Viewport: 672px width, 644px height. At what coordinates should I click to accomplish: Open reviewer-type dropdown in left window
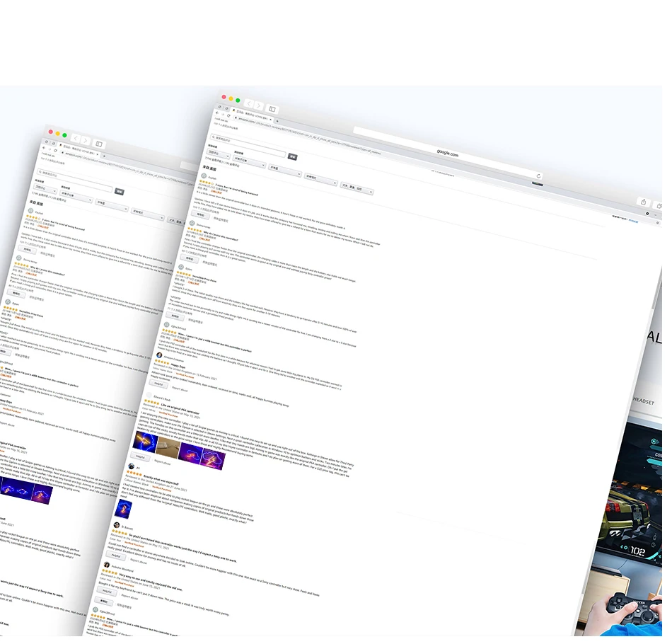click(x=76, y=197)
